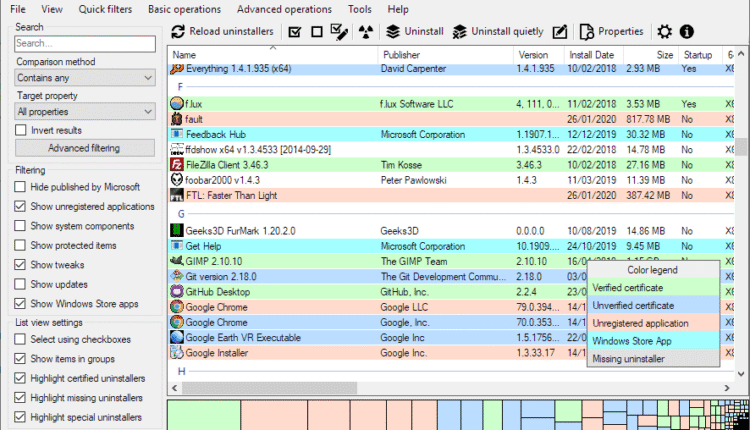Click the Everything 1.4.1.935 icon
The image size is (750, 430).
[177, 68]
